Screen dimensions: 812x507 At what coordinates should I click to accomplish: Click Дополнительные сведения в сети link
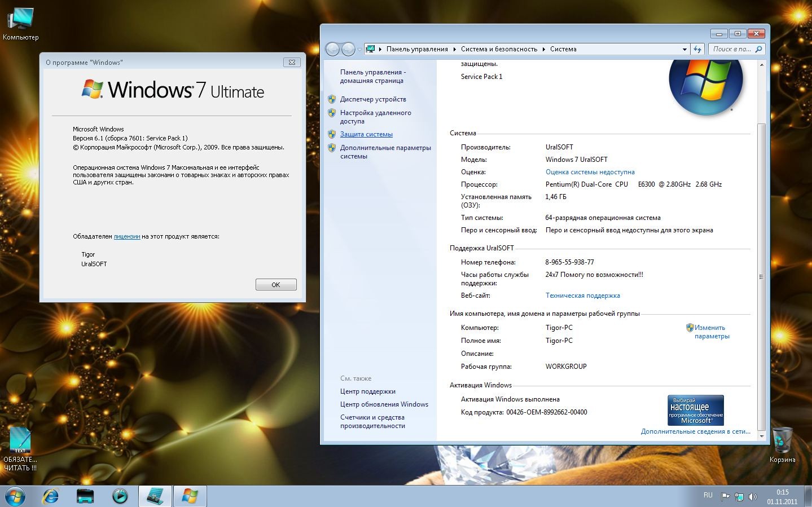tap(695, 431)
